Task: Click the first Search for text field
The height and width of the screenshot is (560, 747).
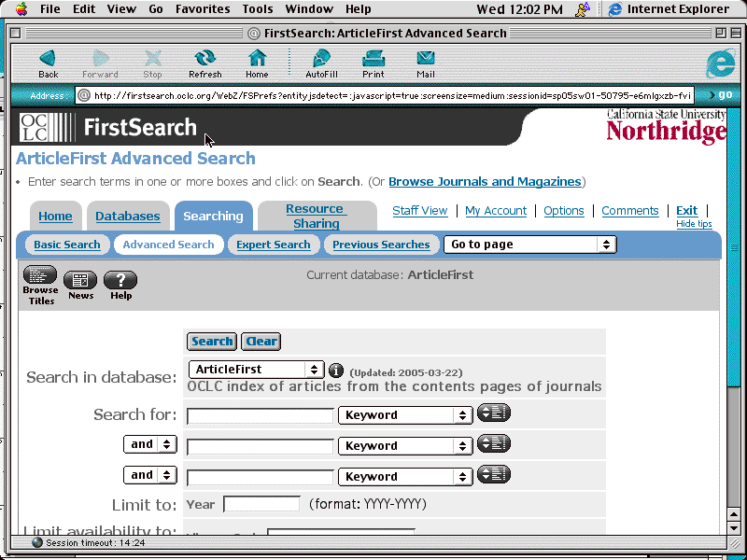Action: (261, 415)
